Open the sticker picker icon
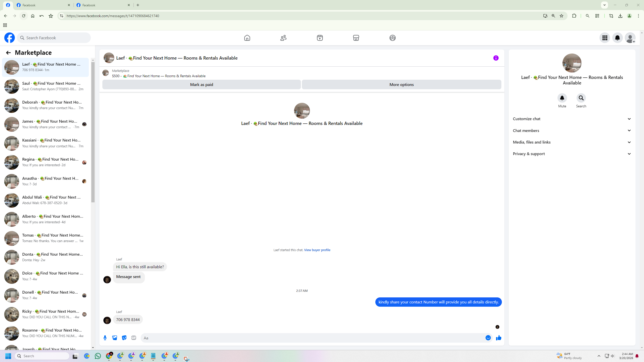 coord(124,338)
